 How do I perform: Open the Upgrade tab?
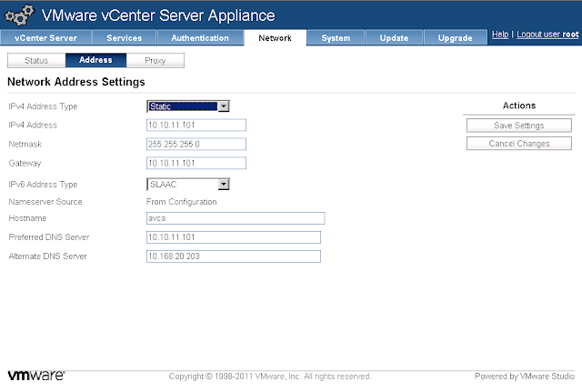point(455,38)
